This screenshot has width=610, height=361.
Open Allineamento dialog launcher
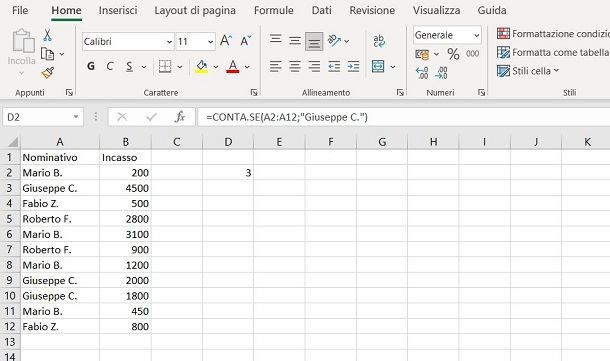pyautogui.click(x=400, y=93)
